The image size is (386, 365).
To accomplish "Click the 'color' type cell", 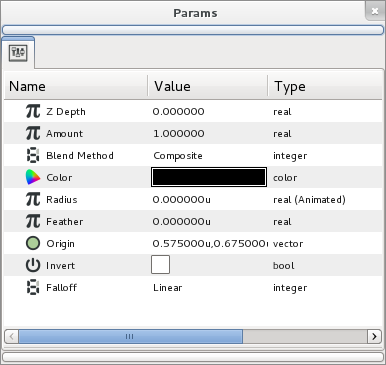I will 285,178.
